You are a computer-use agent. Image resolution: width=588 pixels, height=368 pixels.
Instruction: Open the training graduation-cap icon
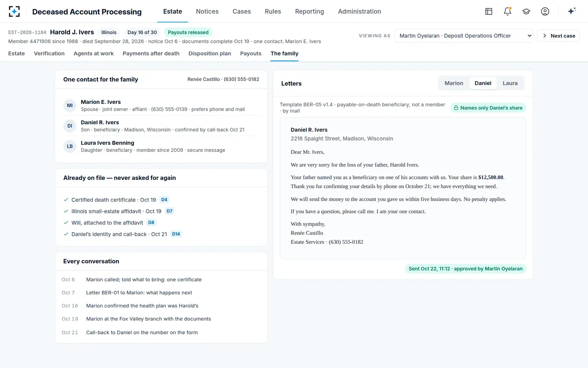[x=526, y=11]
